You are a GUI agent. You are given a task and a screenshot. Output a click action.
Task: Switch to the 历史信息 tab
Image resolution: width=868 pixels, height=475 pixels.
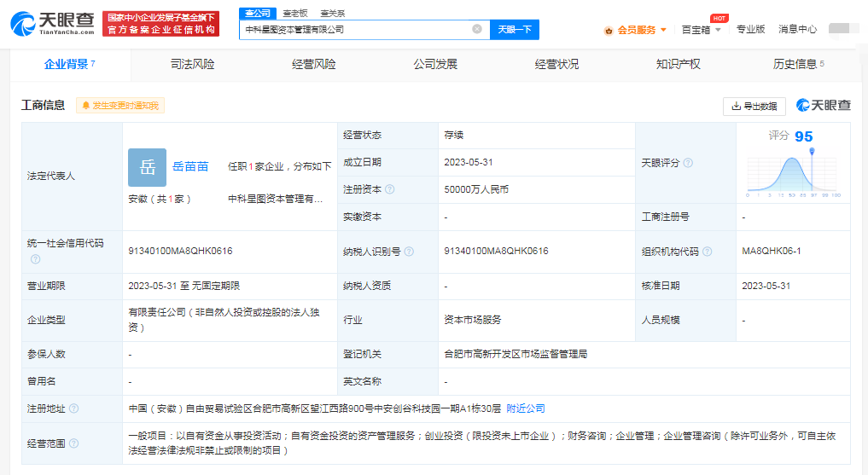[x=798, y=64]
